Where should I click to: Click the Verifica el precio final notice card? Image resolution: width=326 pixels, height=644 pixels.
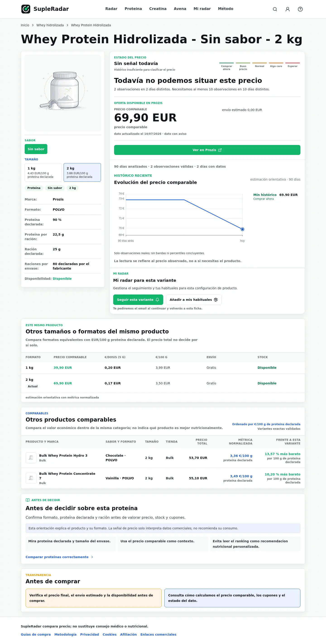(x=93, y=598)
